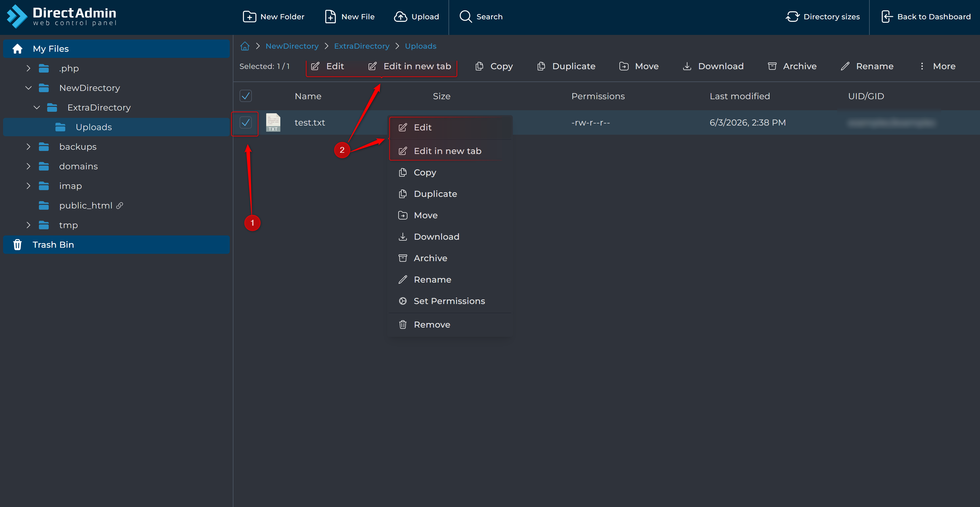Image resolution: width=980 pixels, height=507 pixels.
Task: Select public_html folder in tree
Action: (85, 205)
